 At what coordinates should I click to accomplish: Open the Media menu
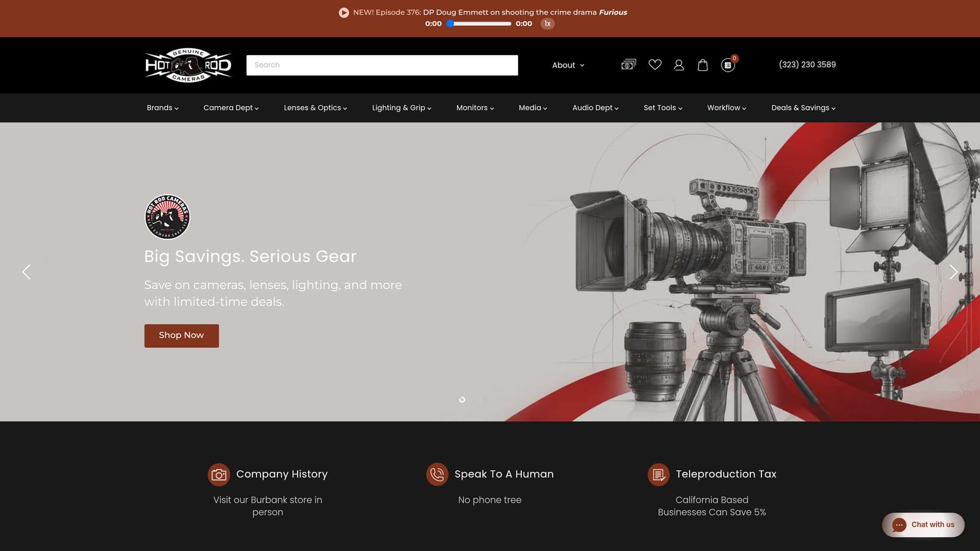tap(533, 108)
